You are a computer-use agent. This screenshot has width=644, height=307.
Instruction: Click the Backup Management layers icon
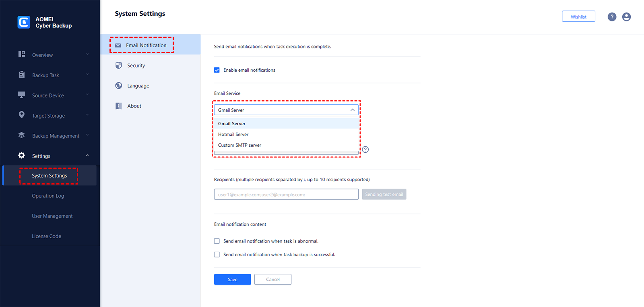[22, 135]
